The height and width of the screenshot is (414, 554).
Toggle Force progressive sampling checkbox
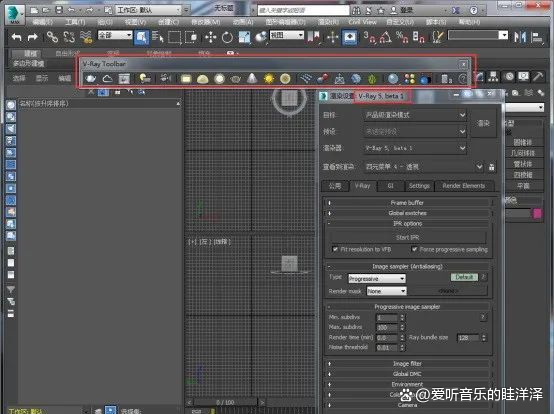414,249
